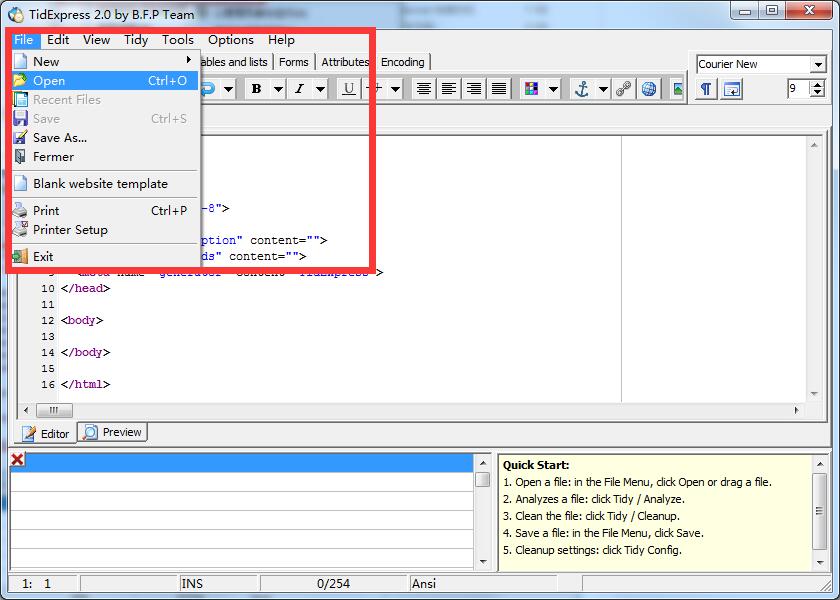Apply center alignment from toolbar

pos(424,88)
